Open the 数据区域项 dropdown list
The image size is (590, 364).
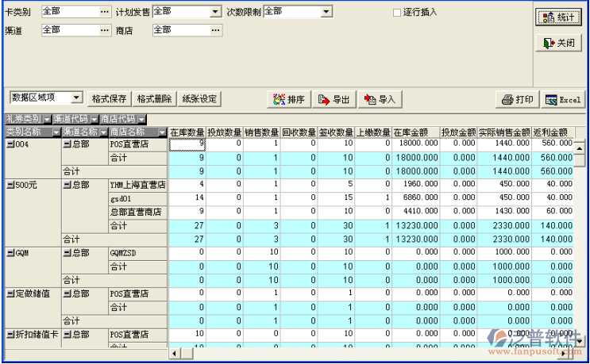click(77, 98)
